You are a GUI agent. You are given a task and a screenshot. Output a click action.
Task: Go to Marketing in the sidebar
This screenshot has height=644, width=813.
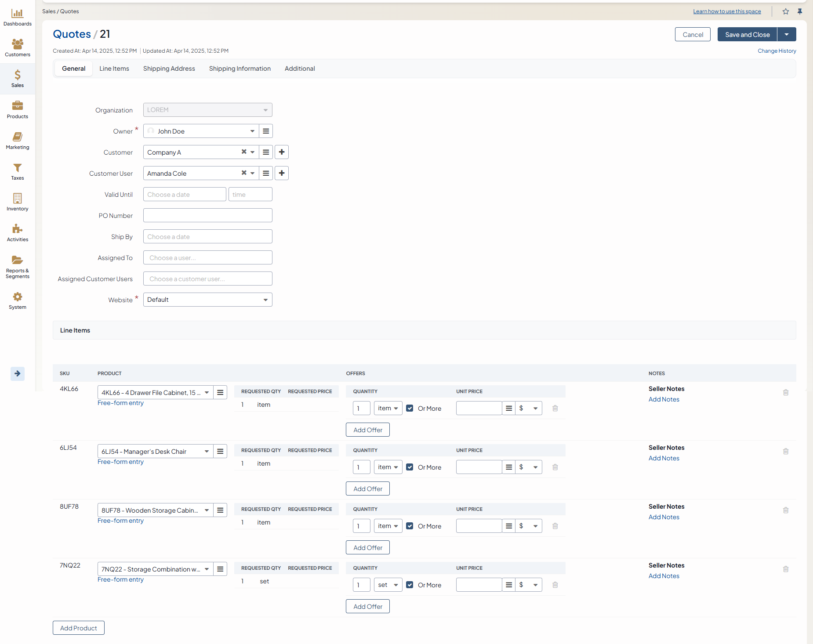point(18,141)
